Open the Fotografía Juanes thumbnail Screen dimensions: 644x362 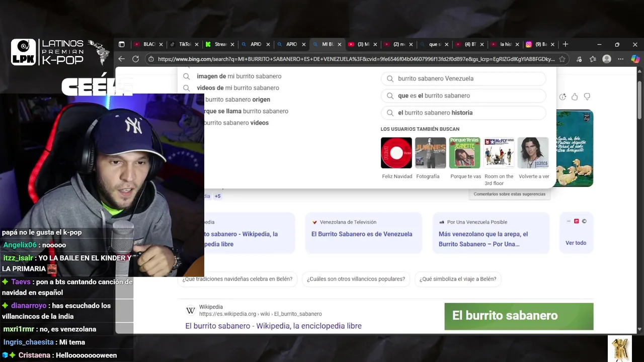point(431,153)
